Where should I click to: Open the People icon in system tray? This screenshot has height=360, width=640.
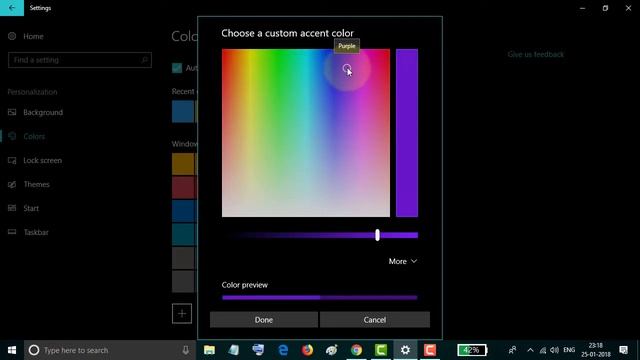pos(512,350)
